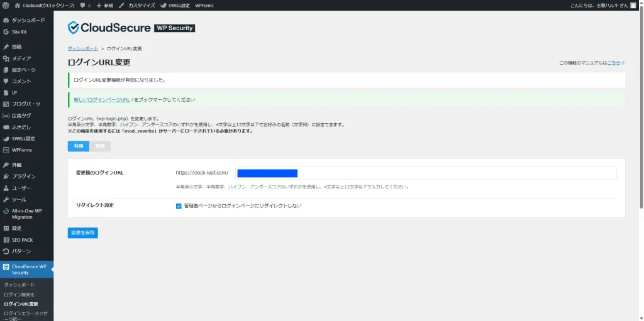Image resolution: width=644 pixels, height=321 pixels.
Task: Toggle the 管理者ページ redirect checkbox
Action: click(x=179, y=206)
